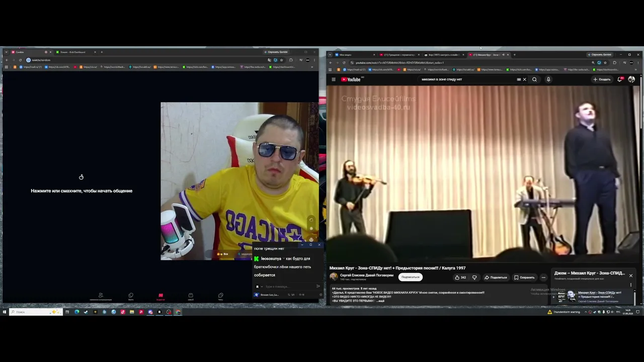The width and height of the screenshot is (644, 362).
Task: Open the Windows Start menu
Action: 5,312
